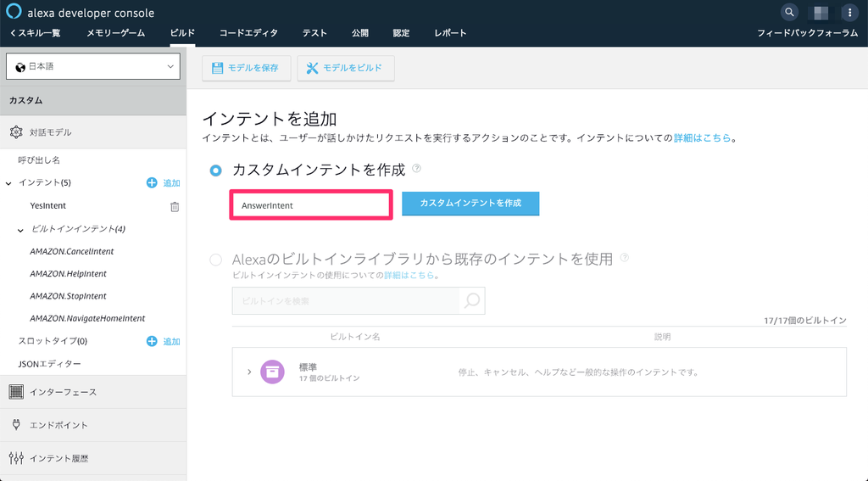Click help icon next to カスタムインテントを作成

[x=417, y=169]
